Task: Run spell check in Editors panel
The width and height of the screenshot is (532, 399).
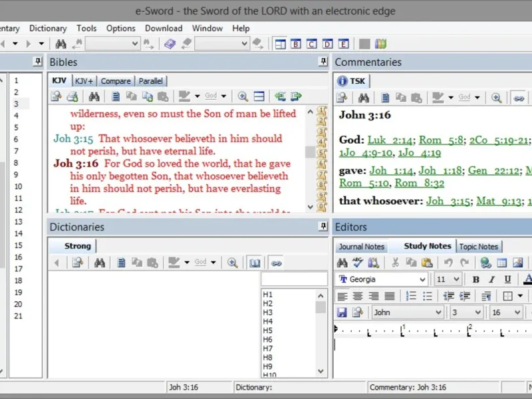Action: (358, 262)
